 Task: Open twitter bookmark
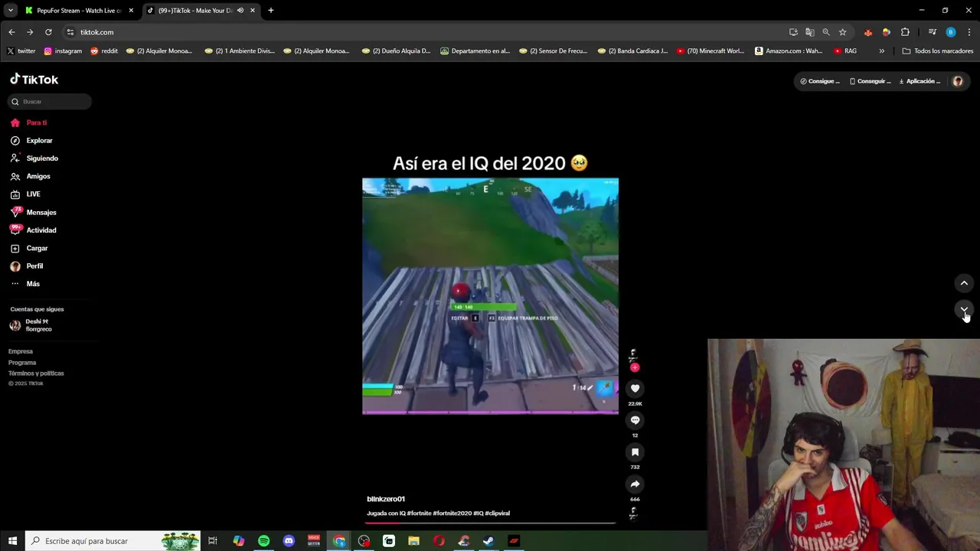[x=21, y=51]
